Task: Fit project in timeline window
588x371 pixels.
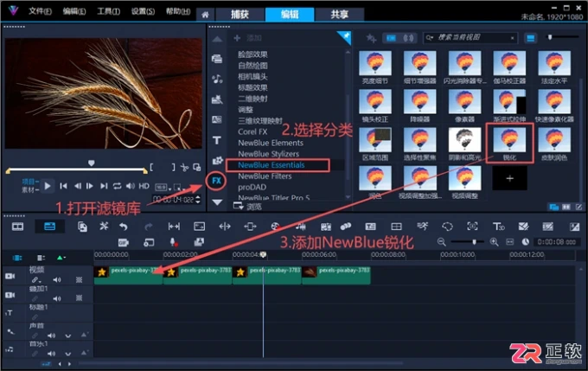Action: tap(509, 242)
